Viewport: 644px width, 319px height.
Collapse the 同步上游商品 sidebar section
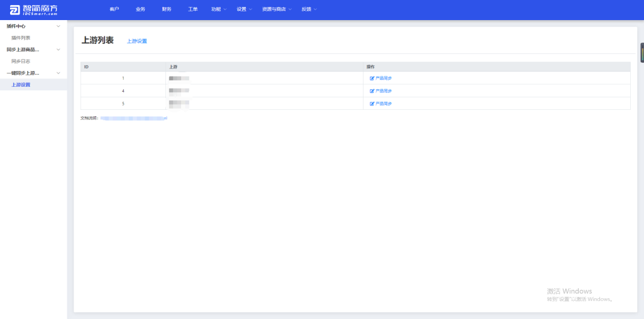(x=58, y=50)
